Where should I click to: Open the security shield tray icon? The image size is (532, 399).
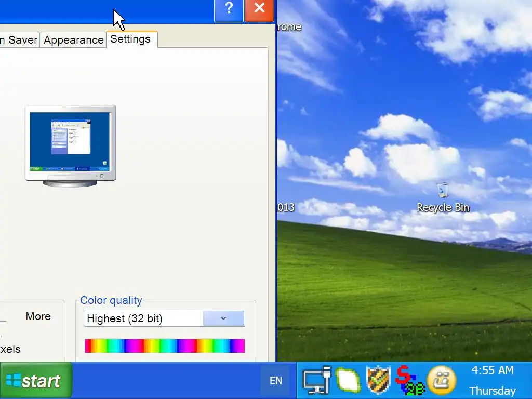[378, 380]
